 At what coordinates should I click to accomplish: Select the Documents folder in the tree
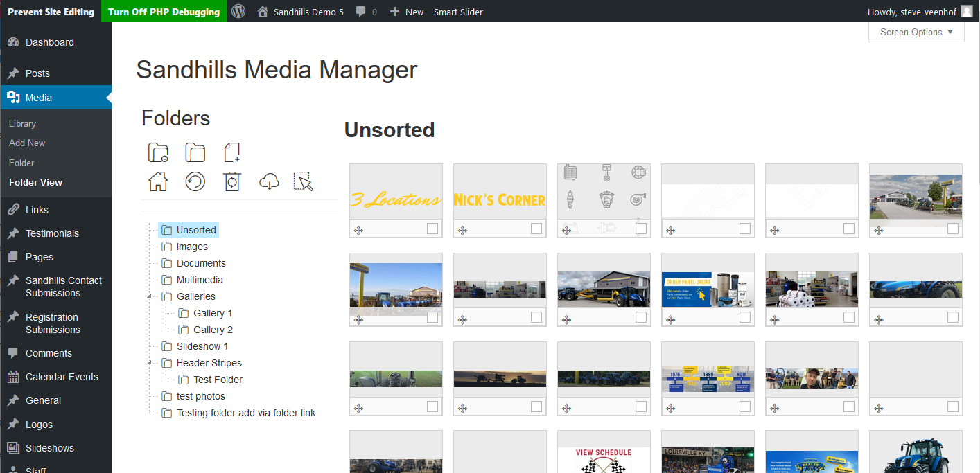(x=194, y=263)
